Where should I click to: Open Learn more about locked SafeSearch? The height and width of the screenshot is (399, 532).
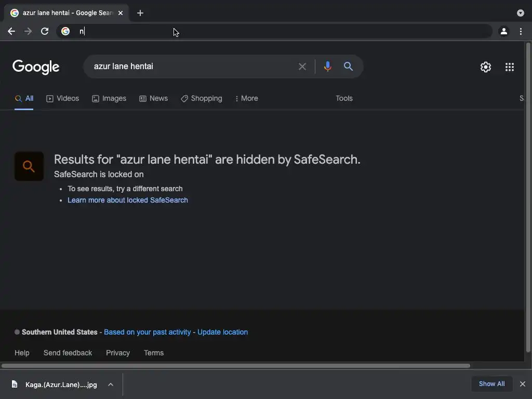tap(128, 200)
